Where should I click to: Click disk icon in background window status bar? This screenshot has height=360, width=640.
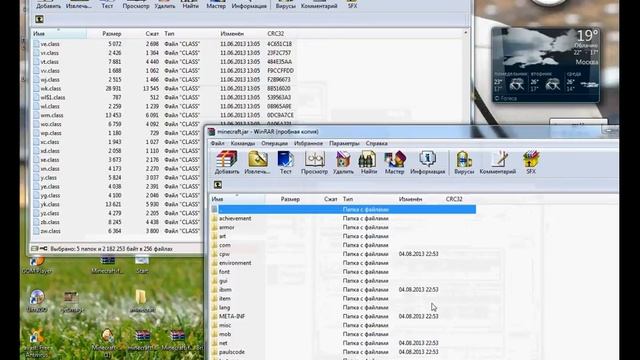tap(35, 249)
